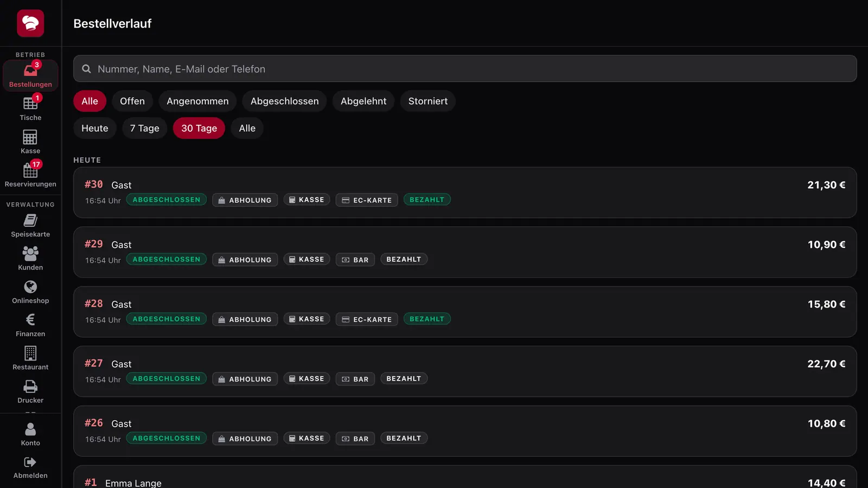Focus the order search field
Image resolution: width=868 pixels, height=488 pixels.
(x=465, y=69)
